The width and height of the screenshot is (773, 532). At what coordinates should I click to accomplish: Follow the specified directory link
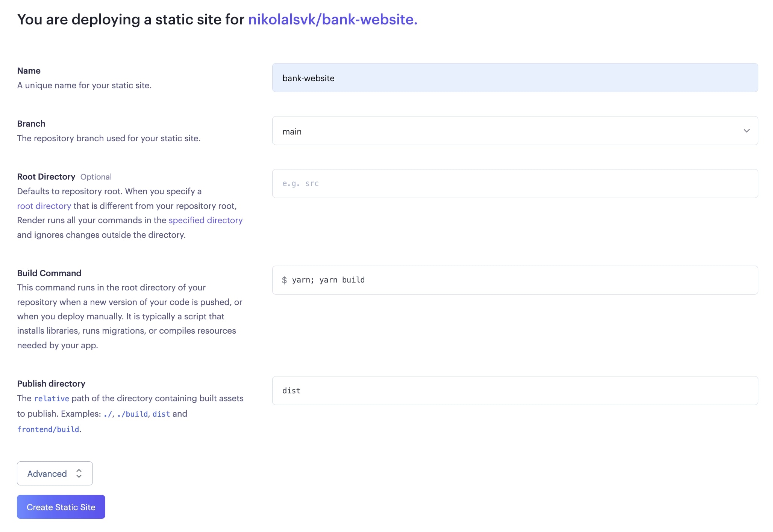[x=205, y=220]
